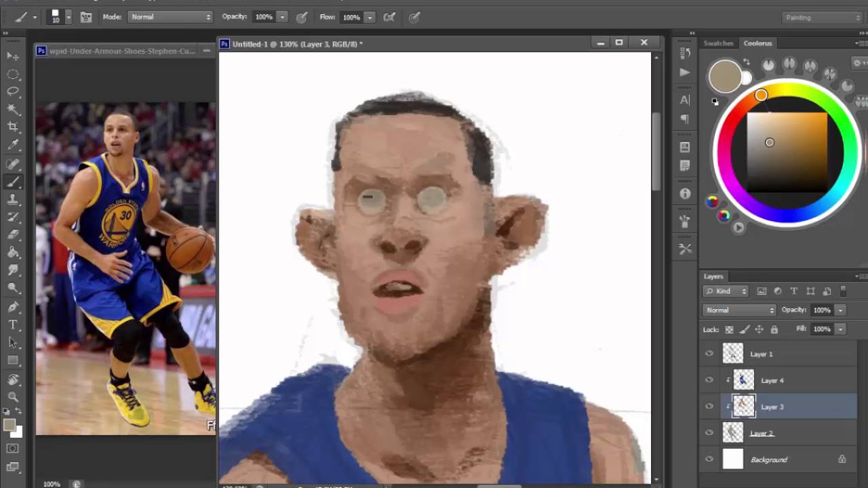Select the Crop tool

[x=13, y=127]
